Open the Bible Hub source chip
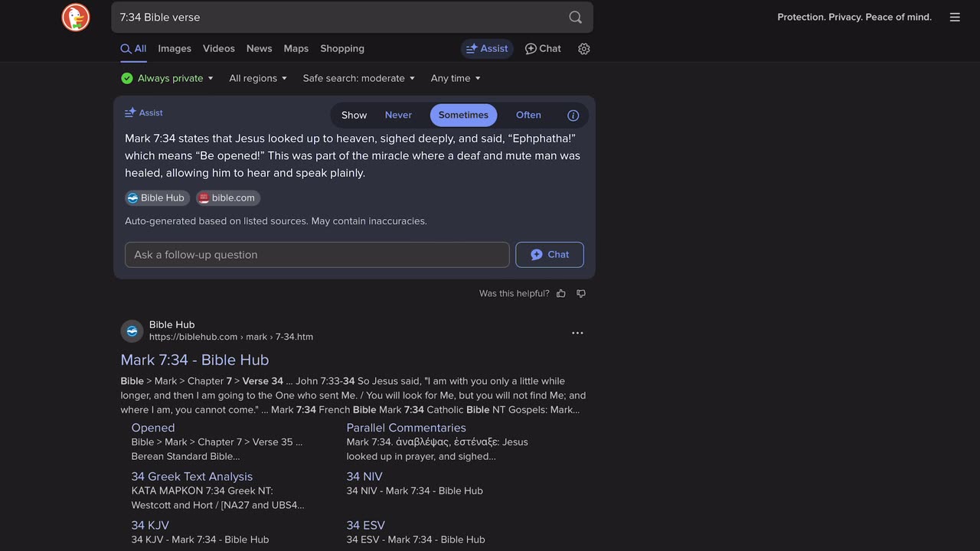The width and height of the screenshot is (980, 551). pyautogui.click(x=158, y=198)
